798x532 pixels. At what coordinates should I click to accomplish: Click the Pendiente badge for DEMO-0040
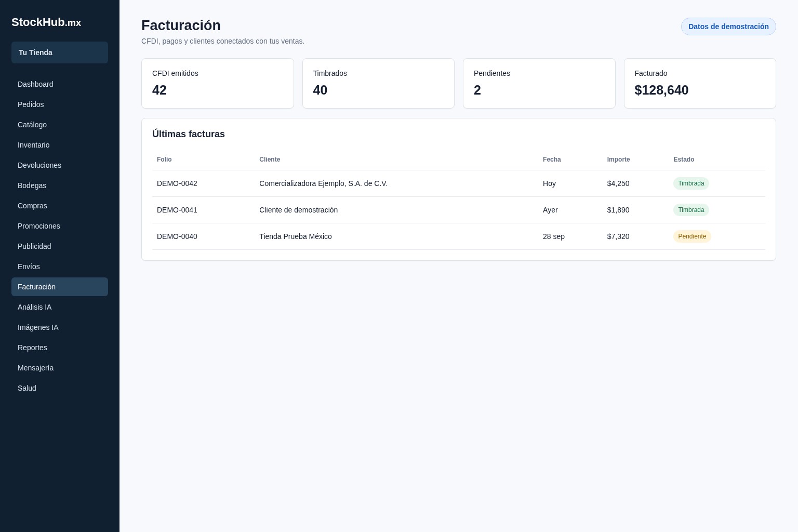(692, 236)
